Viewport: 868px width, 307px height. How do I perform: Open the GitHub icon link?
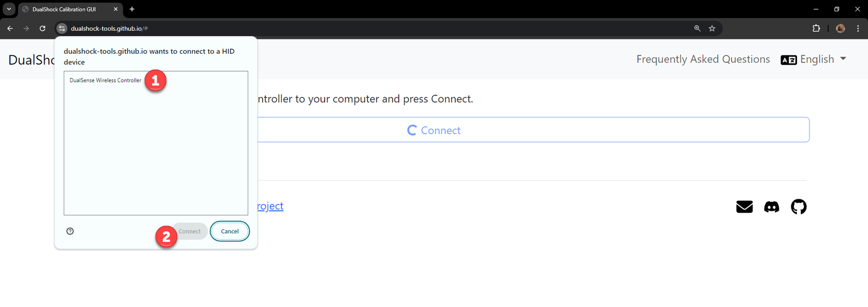pos(799,207)
